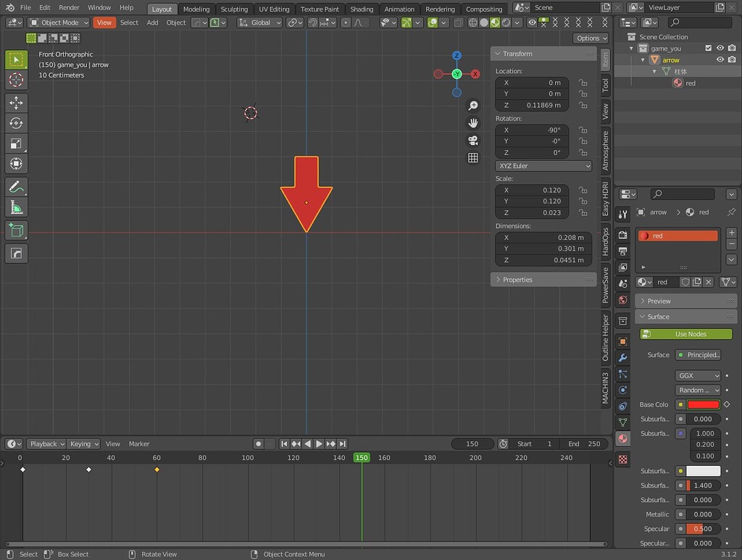The image size is (742, 560).
Task: Select the Annotate tool
Action: pos(16,187)
